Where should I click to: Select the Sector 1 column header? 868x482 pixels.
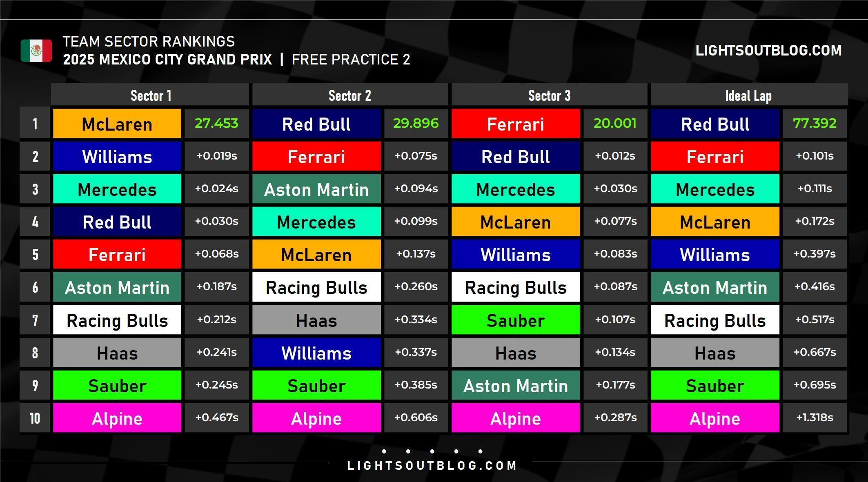click(151, 96)
